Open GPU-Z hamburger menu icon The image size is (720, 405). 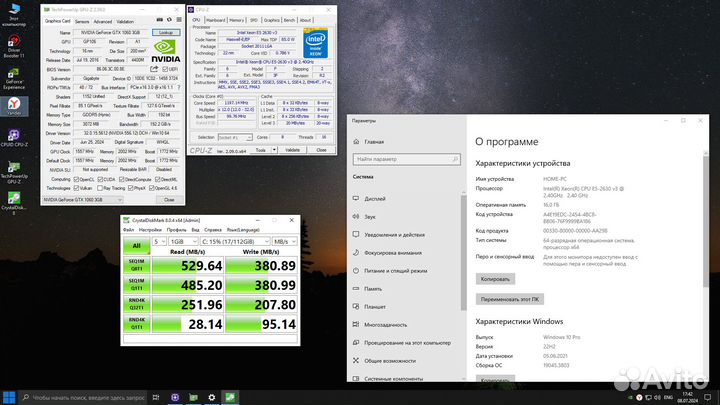(179, 20)
